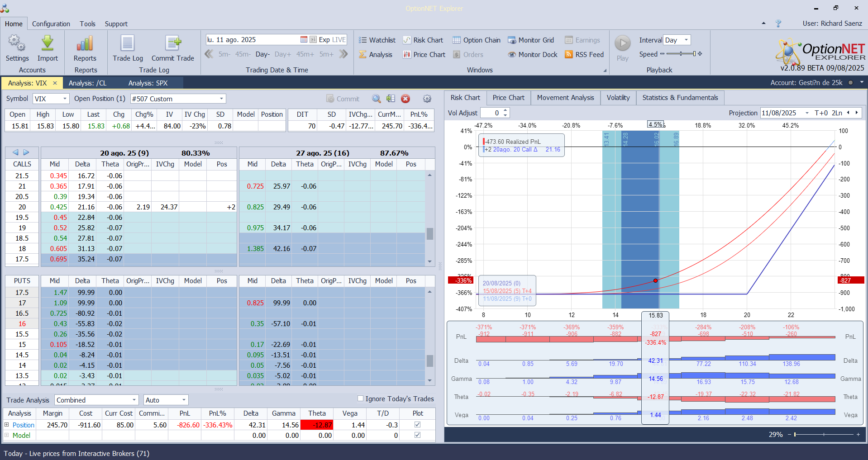
Task: Switch to Analysis: SPX tab
Action: [148, 83]
